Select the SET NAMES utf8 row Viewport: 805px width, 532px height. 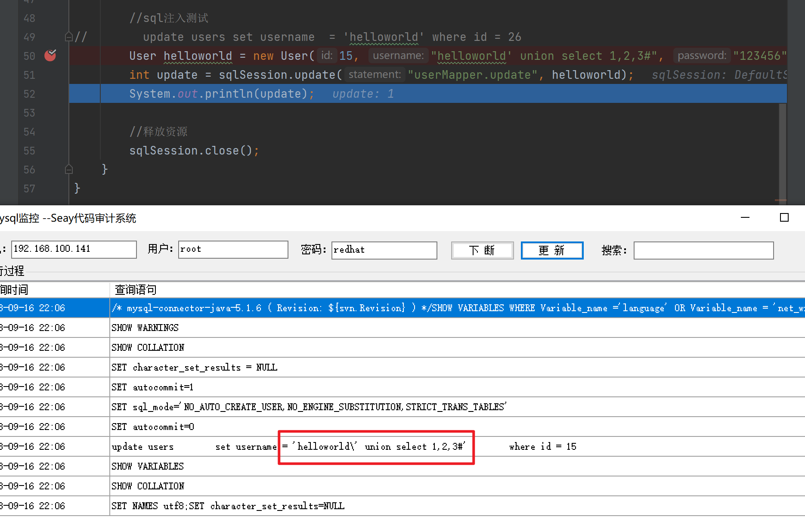click(402, 506)
